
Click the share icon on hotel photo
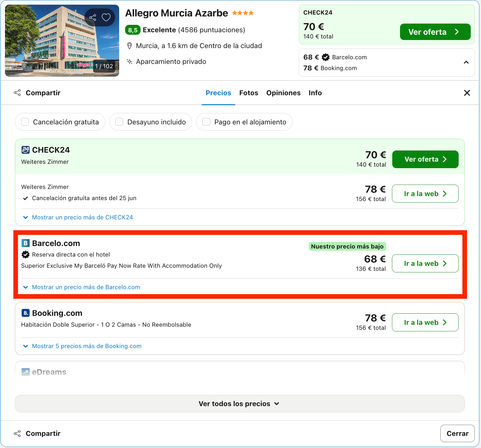(x=92, y=17)
